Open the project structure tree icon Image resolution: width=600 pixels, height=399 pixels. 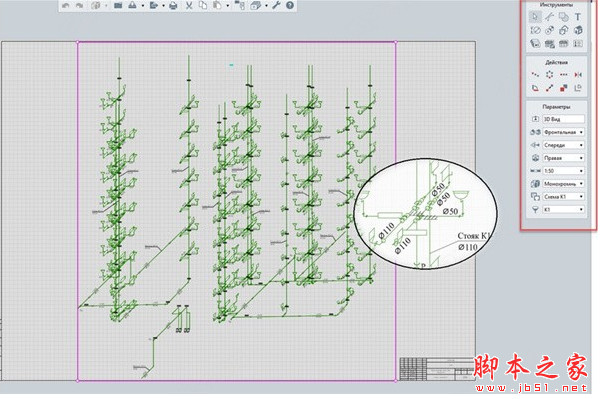[240, 5]
